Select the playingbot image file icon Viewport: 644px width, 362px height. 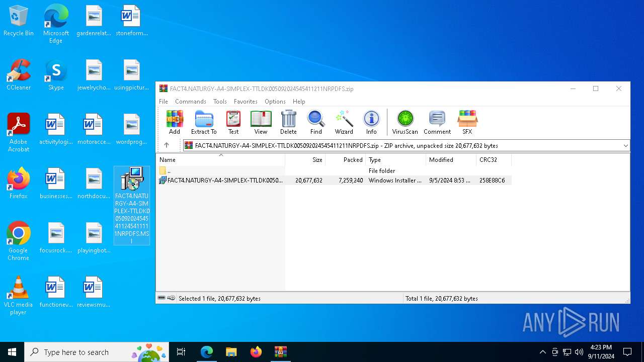(x=94, y=238)
